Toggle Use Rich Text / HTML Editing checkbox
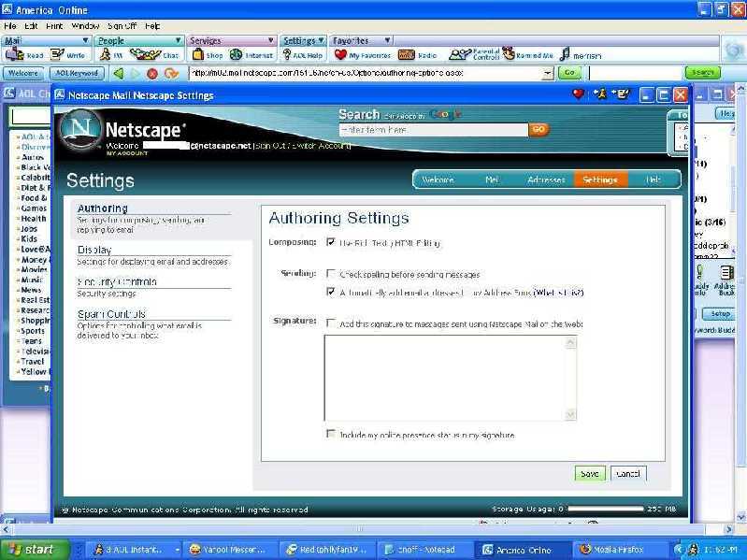 pyautogui.click(x=331, y=242)
